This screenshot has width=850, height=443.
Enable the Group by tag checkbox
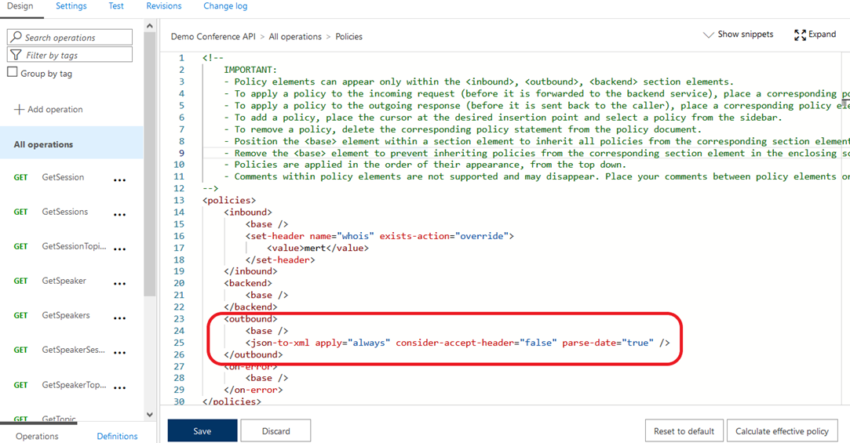click(12, 73)
